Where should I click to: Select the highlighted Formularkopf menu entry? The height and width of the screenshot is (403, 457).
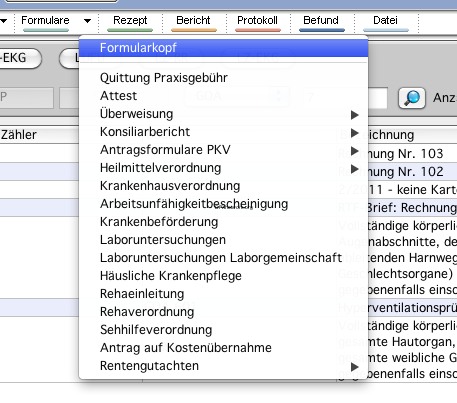pyautogui.click(x=223, y=48)
